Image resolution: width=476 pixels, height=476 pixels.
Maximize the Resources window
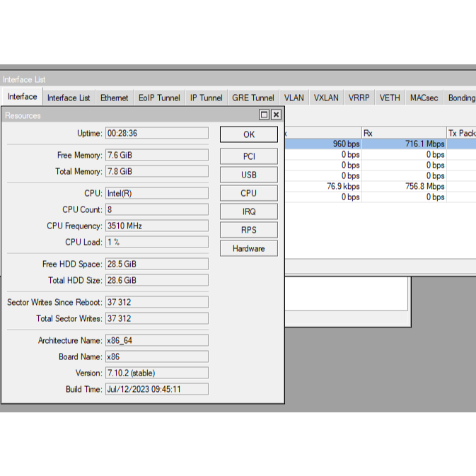(265, 115)
